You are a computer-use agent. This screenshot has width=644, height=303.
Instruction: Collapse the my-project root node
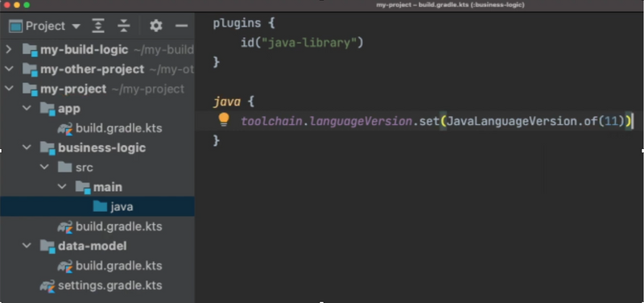[x=8, y=89]
